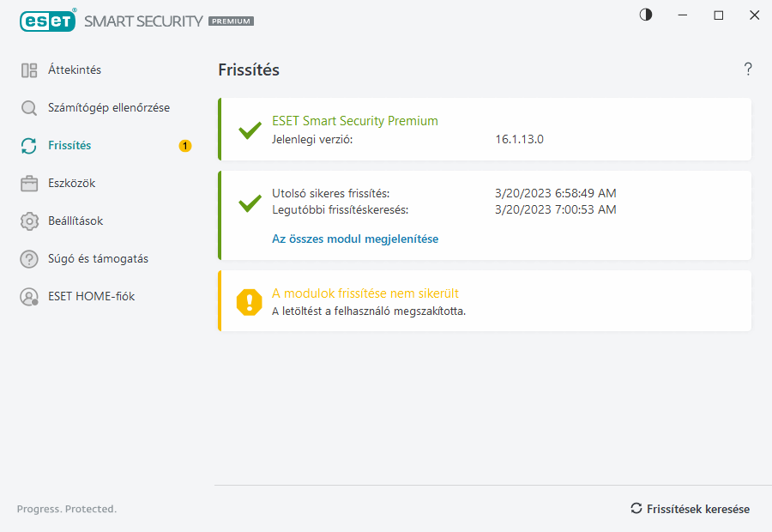Click the yellow update notification badge
Viewport: 772px width, 532px height.
click(185, 146)
